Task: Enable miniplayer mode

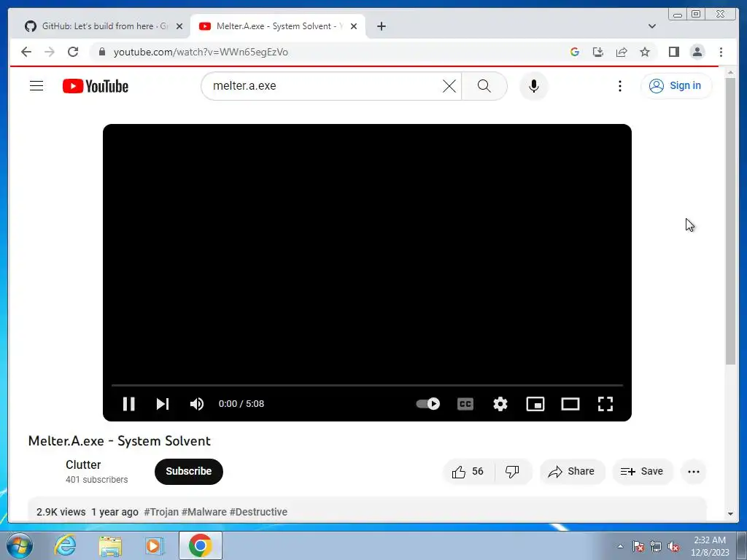Action: [535, 404]
